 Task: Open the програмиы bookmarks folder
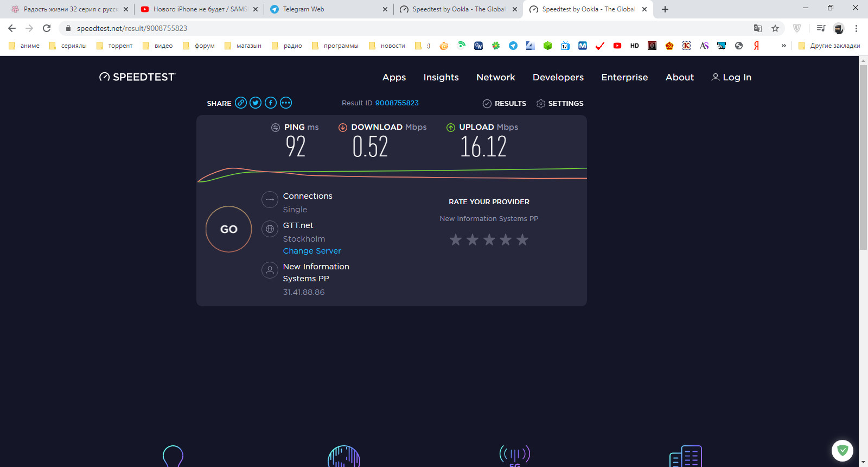pos(335,46)
